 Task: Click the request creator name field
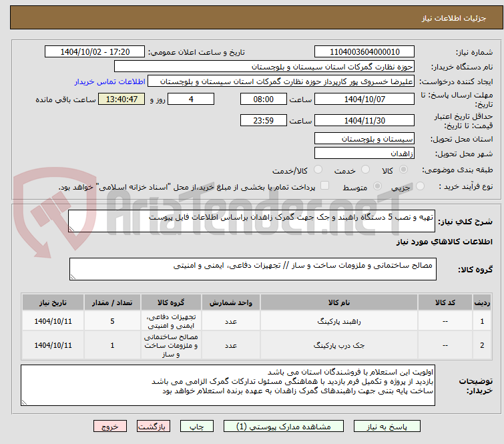(x=281, y=81)
